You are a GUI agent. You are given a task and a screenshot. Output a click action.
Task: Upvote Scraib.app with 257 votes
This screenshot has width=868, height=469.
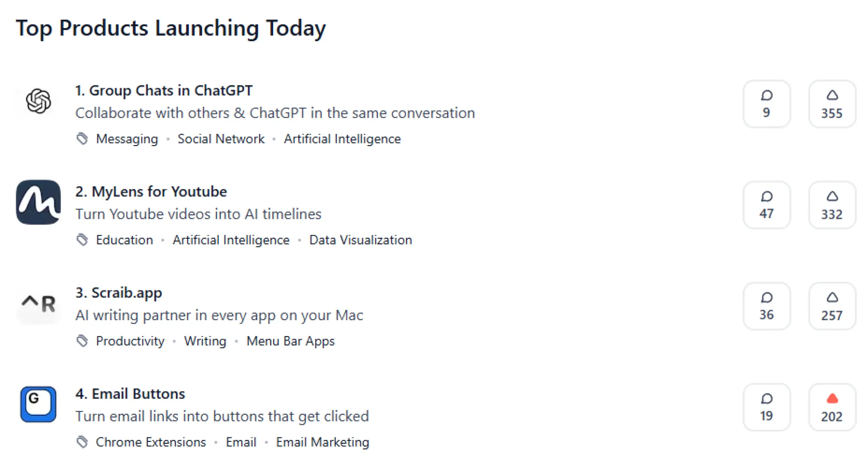(832, 306)
